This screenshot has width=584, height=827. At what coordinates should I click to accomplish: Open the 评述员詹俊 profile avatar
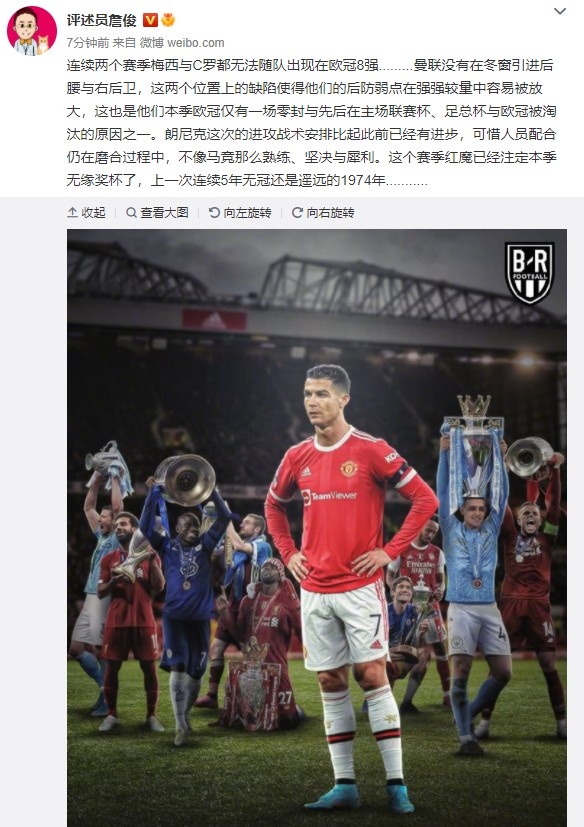tap(32, 31)
